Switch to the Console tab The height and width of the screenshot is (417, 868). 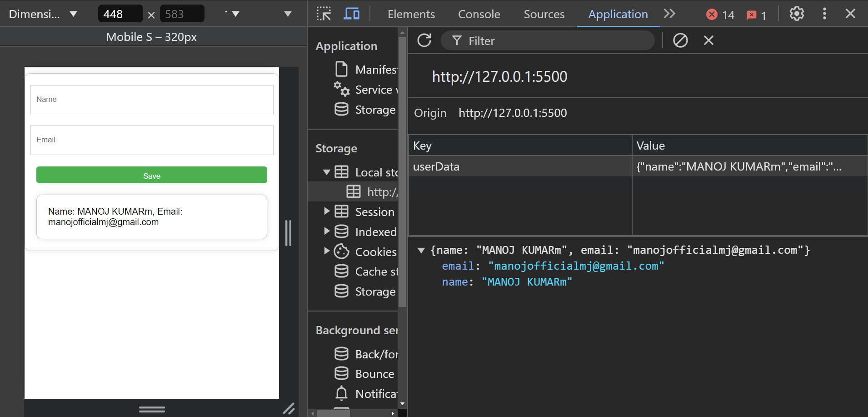[479, 14]
